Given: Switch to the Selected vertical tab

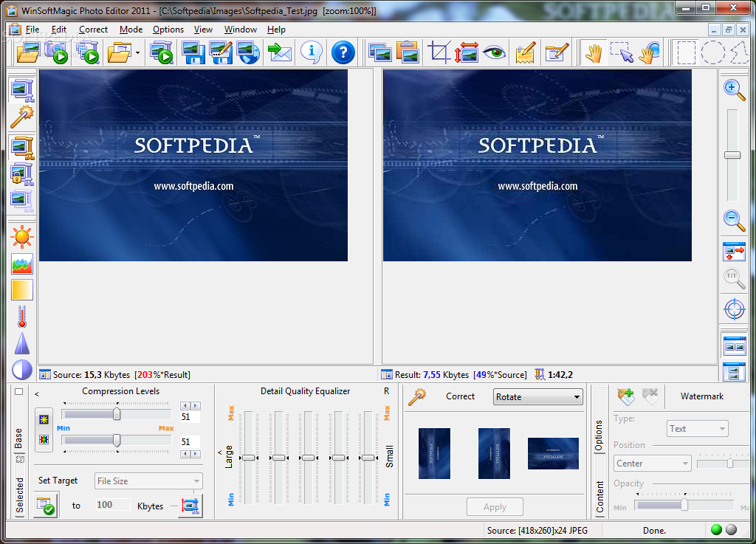Looking at the screenshot, I should tap(19, 495).
